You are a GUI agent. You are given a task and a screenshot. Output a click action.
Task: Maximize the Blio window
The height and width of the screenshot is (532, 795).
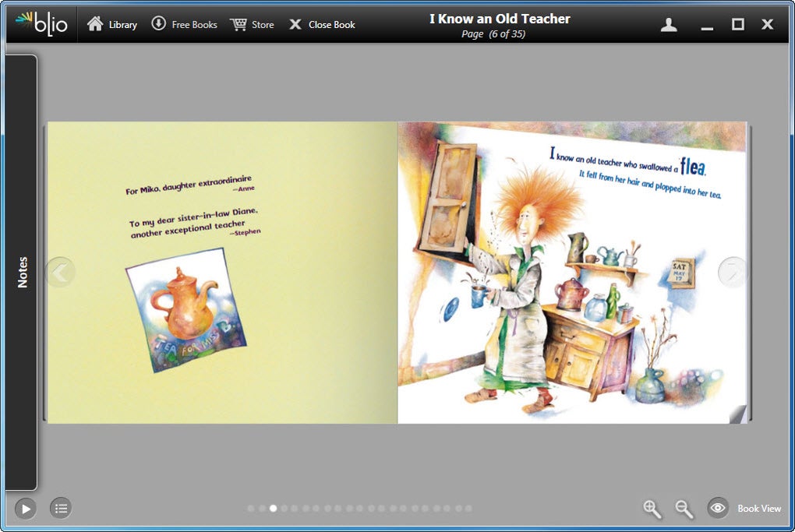(x=737, y=24)
